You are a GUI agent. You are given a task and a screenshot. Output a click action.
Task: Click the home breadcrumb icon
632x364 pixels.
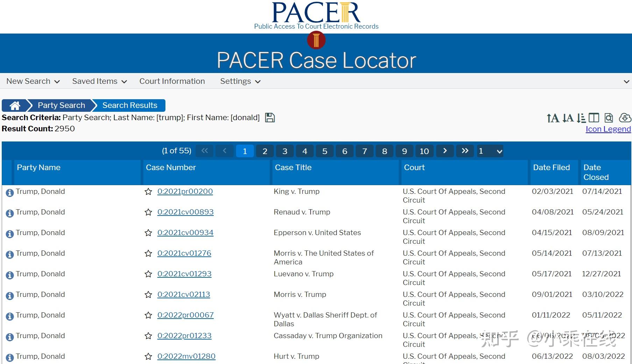tap(15, 105)
